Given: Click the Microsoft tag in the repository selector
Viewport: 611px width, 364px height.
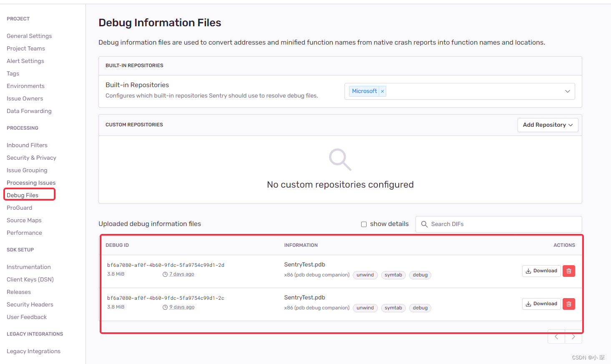Looking at the screenshot, I should pos(364,91).
